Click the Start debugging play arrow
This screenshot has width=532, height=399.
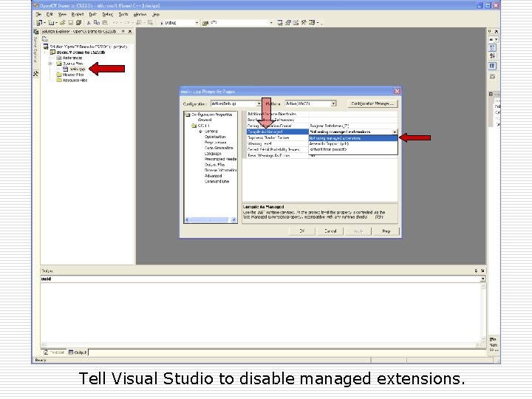(x=162, y=23)
